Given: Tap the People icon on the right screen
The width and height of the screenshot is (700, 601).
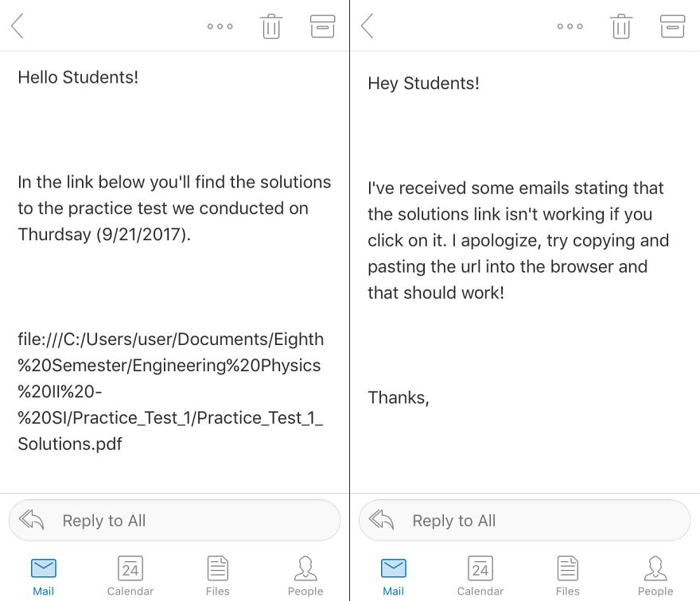Looking at the screenshot, I should [655, 574].
